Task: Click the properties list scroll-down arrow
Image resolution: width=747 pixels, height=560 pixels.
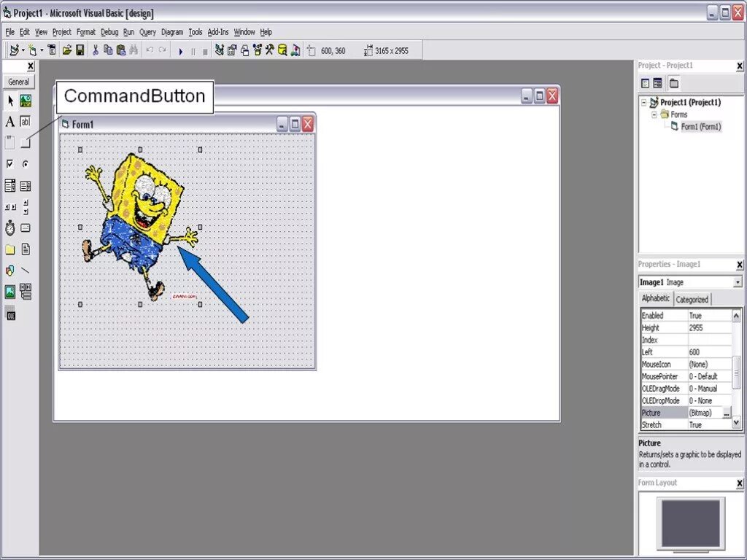Action: pyautogui.click(x=736, y=422)
